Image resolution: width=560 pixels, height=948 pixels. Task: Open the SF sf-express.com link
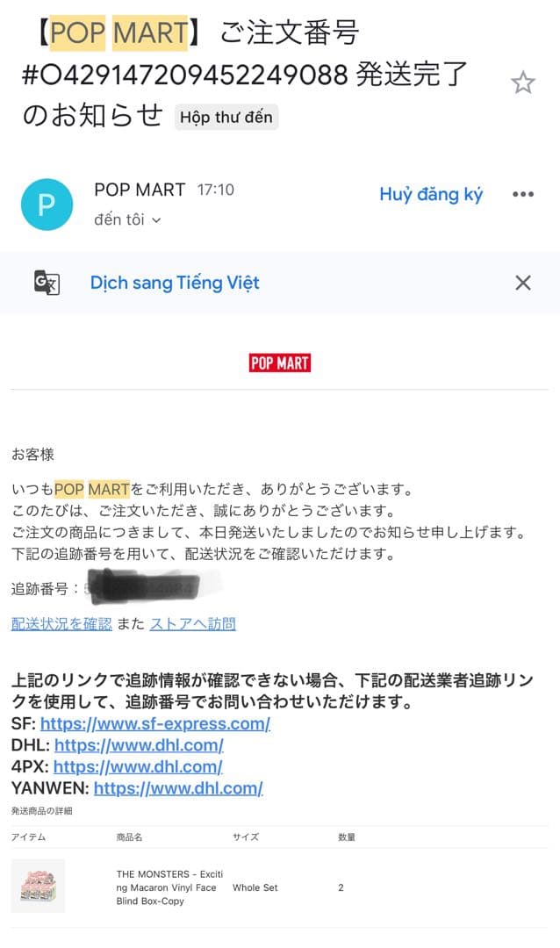point(155,723)
